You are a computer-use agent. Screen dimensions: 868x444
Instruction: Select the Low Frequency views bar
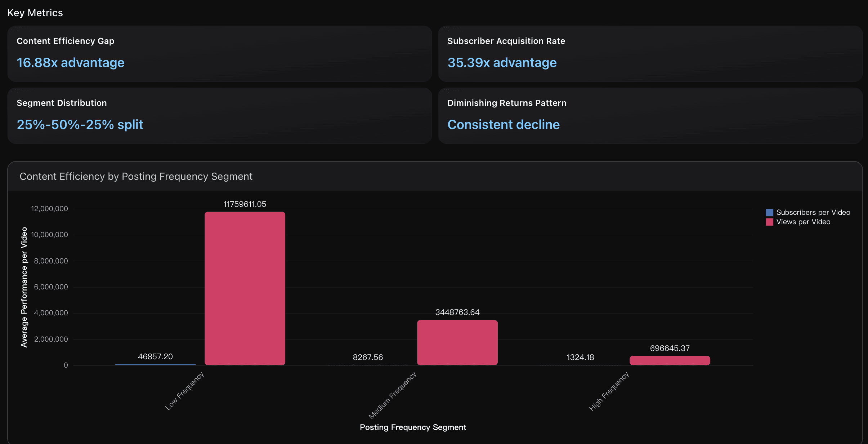point(245,288)
